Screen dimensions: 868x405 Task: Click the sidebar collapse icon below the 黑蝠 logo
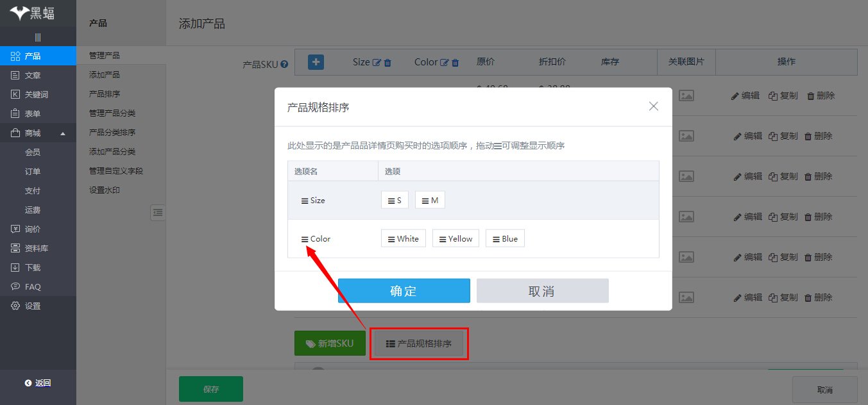coord(37,37)
